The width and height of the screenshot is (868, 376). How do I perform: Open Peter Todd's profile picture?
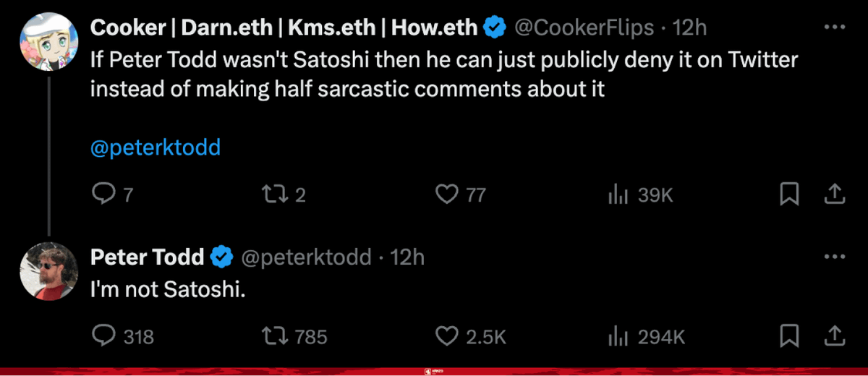click(48, 270)
